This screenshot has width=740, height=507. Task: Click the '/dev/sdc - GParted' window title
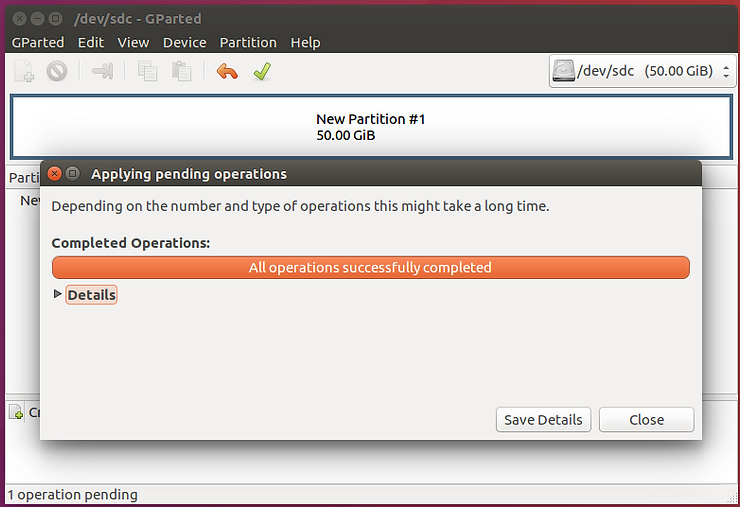137,19
